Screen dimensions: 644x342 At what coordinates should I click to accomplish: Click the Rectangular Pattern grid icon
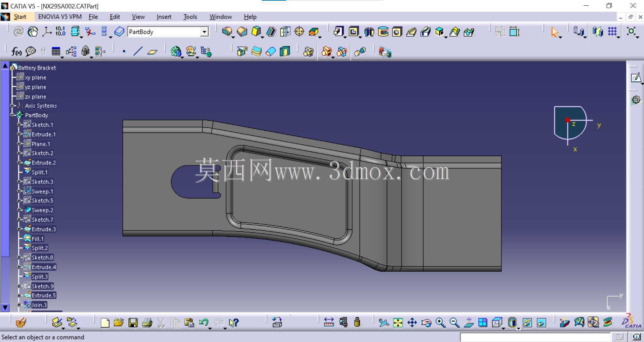(x=612, y=32)
